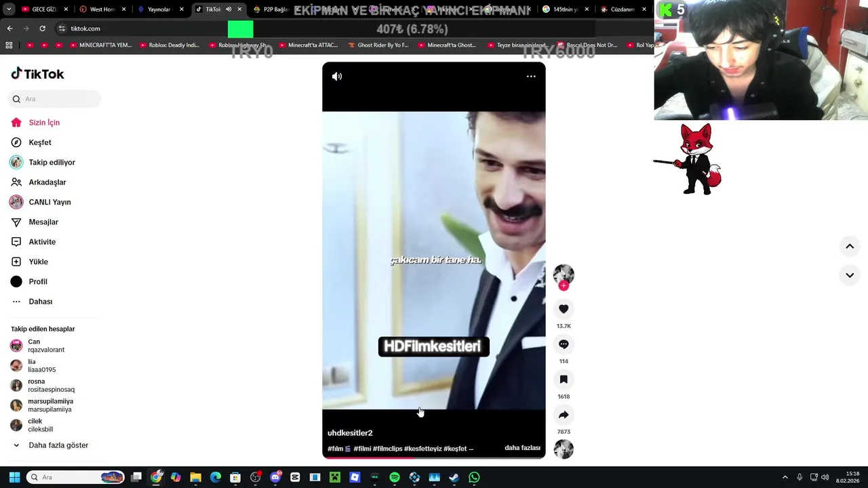Share the video using the arrow icon
The width and height of the screenshot is (868, 488).
click(564, 415)
